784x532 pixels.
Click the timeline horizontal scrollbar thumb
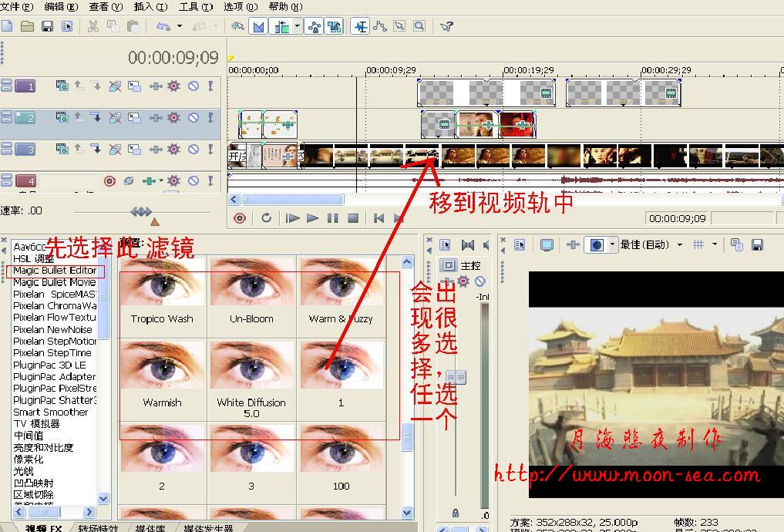(x=293, y=200)
